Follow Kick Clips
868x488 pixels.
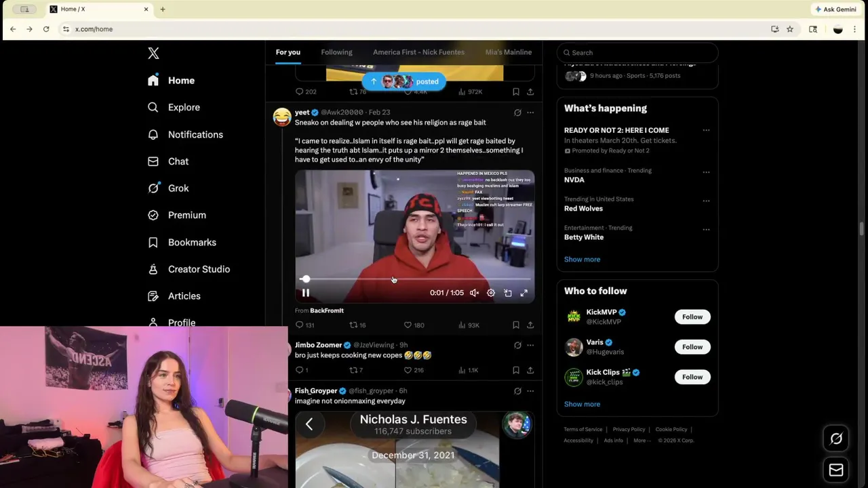692,377
